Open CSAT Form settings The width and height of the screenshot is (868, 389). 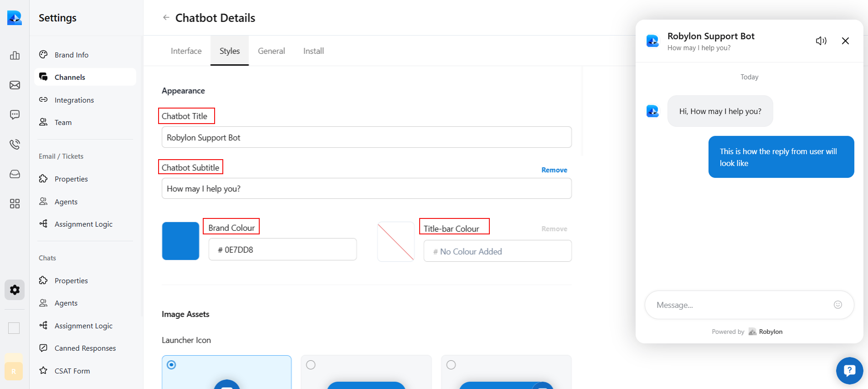(85, 371)
